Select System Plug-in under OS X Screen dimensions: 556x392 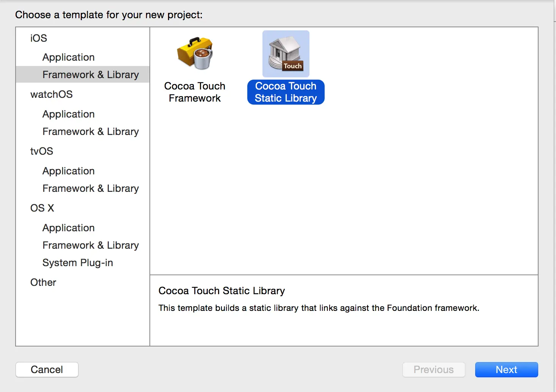78,263
